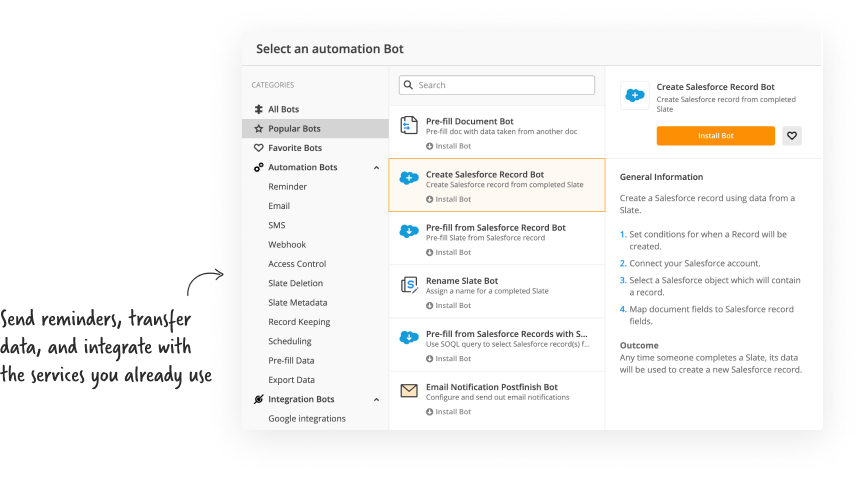Click Pre-fill from Salesforce Record Bot icon

(408, 231)
